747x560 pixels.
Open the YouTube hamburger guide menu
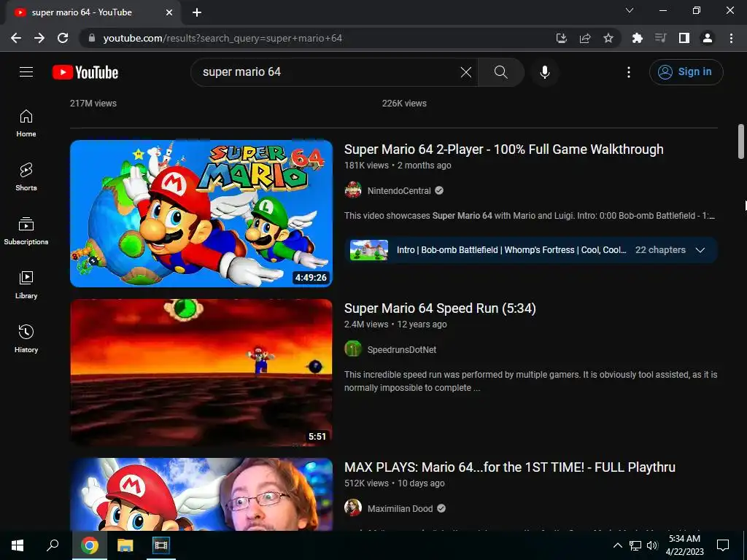pos(26,72)
